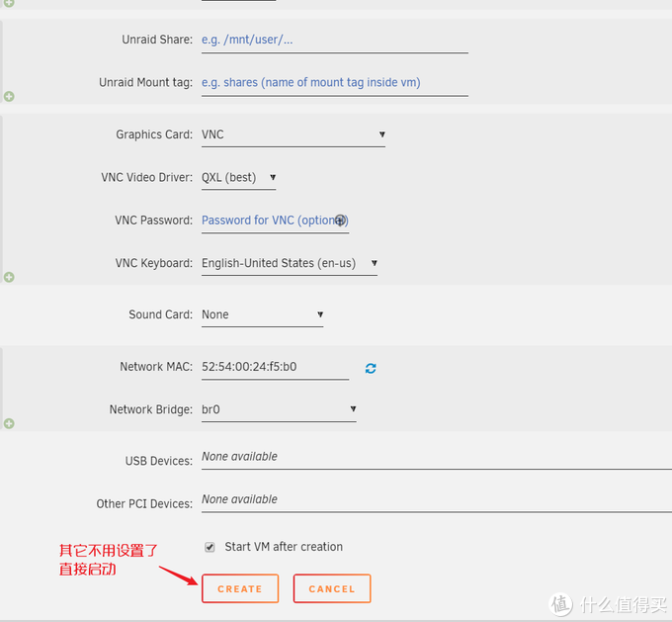
Task: Click the regenerate MAC address icon
Action: (x=371, y=368)
